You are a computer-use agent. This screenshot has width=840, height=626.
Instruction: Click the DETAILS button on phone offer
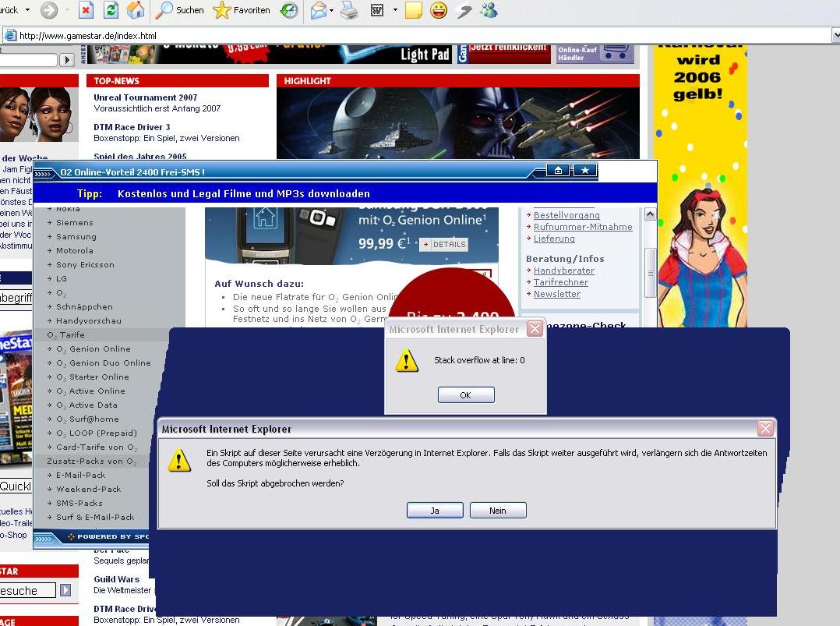click(443, 245)
